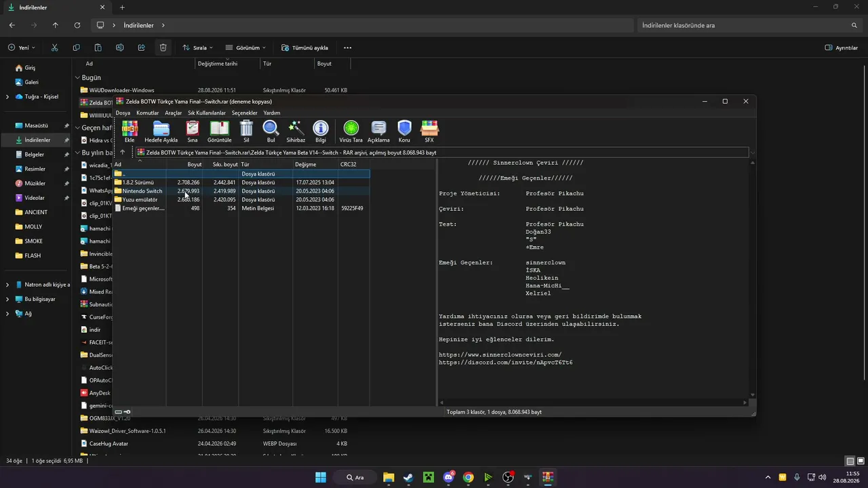Sort WinRAR list by CRC32 column
Image resolution: width=868 pixels, height=488 pixels.
pos(353,165)
